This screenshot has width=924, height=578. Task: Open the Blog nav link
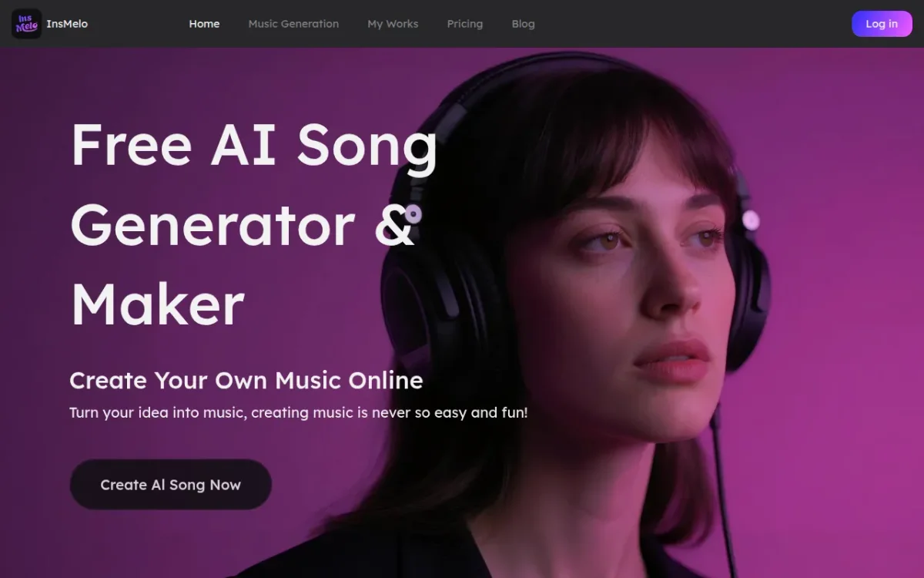click(x=523, y=24)
